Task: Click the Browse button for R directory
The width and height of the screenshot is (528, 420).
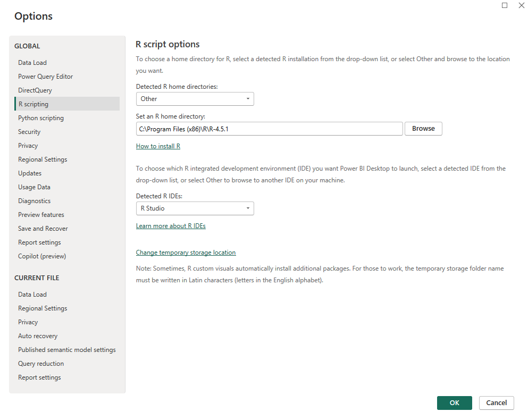Action: click(x=423, y=129)
